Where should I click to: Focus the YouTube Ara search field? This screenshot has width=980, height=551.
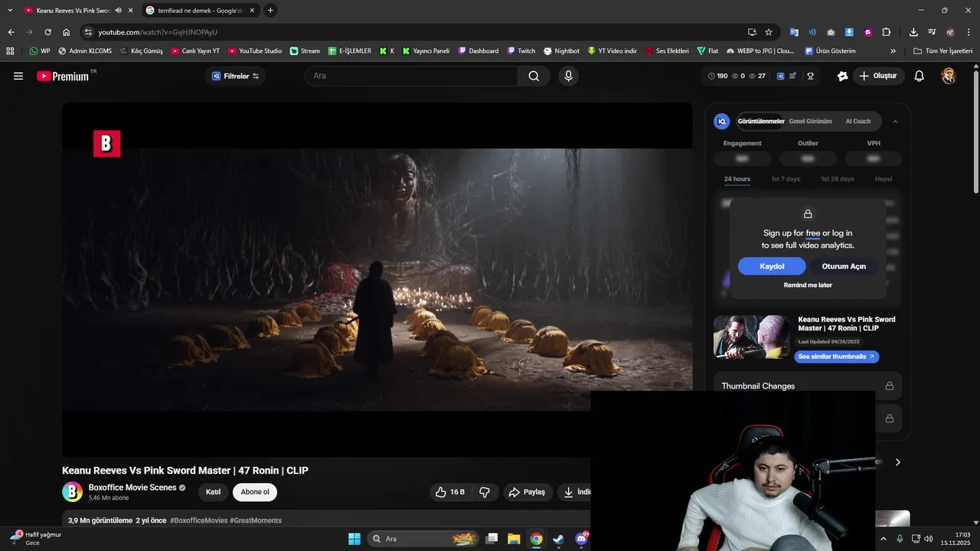[411, 76]
